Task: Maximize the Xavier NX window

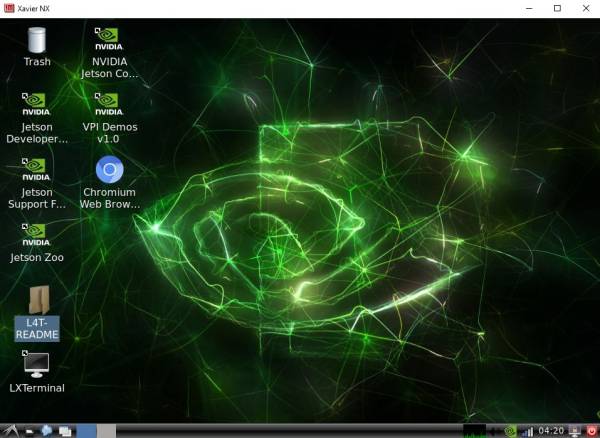Action: pos(557,8)
